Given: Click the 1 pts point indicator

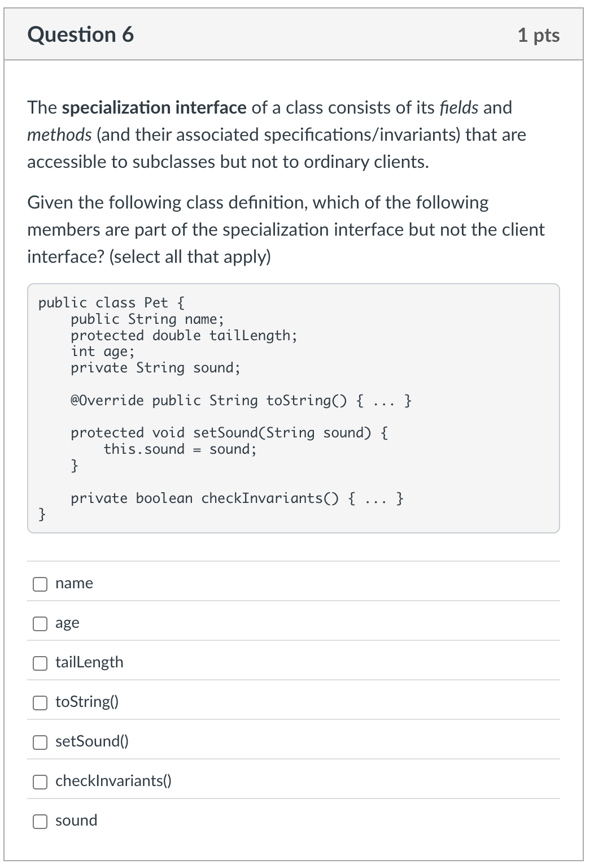Looking at the screenshot, I should point(540,34).
